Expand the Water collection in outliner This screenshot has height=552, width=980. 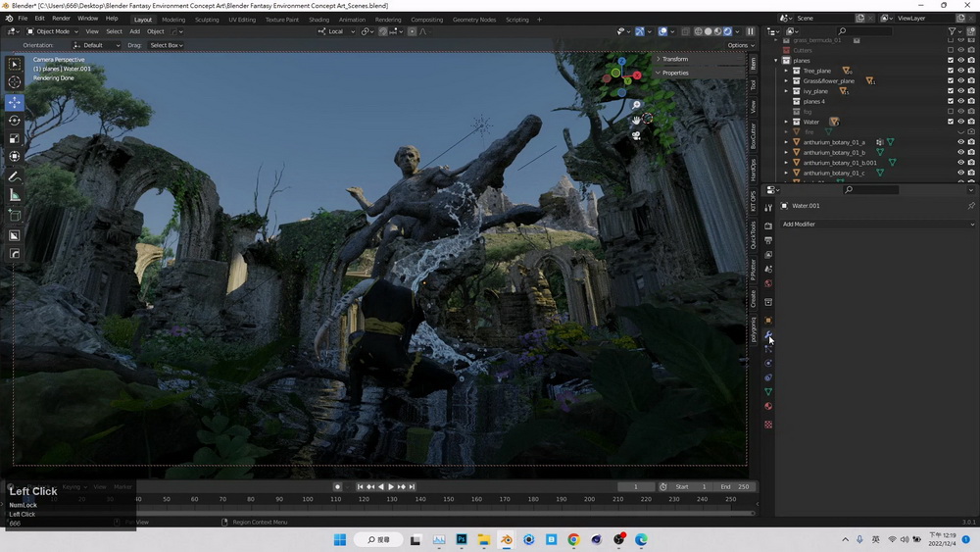point(786,122)
